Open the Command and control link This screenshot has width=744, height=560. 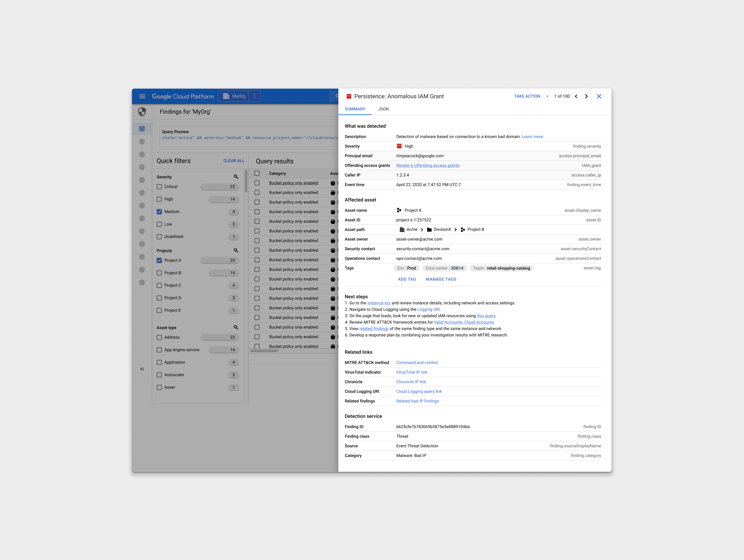417,363
